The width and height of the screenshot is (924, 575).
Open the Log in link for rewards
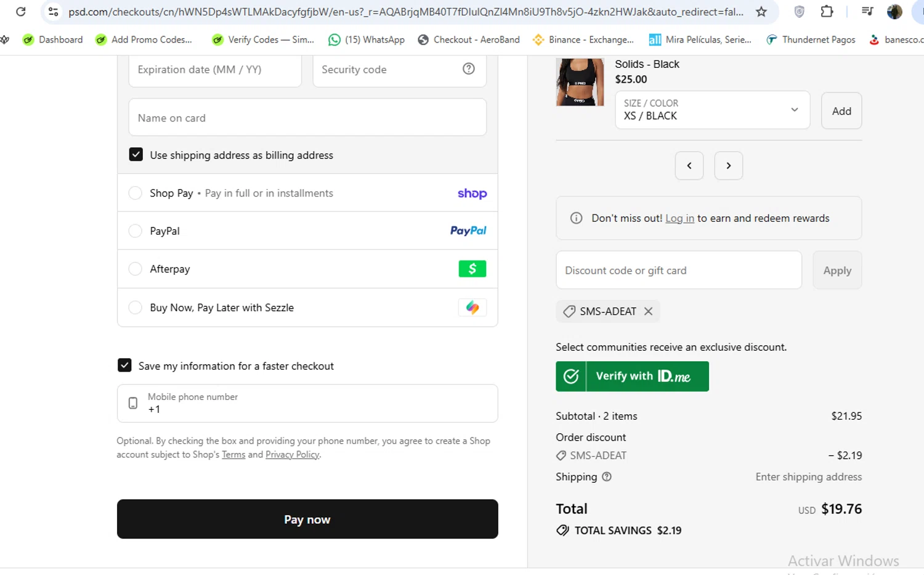679,218
